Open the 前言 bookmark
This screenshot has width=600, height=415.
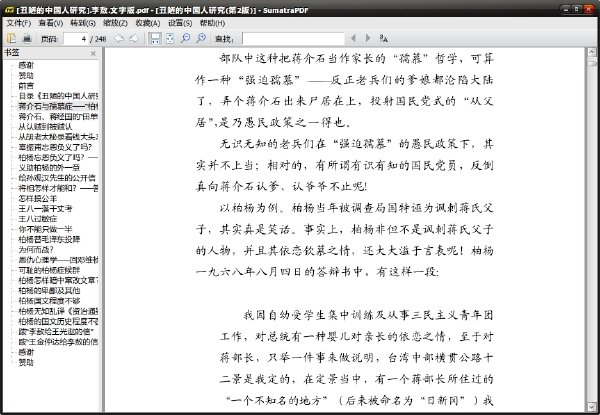coord(26,86)
